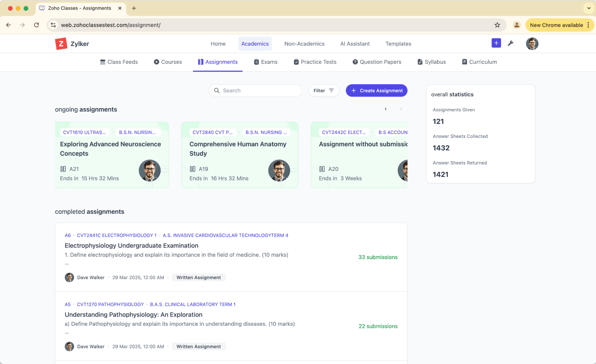Open the wrench settings icon
The height and width of the screenshot is (364, 596).
(x=511, y=43)
